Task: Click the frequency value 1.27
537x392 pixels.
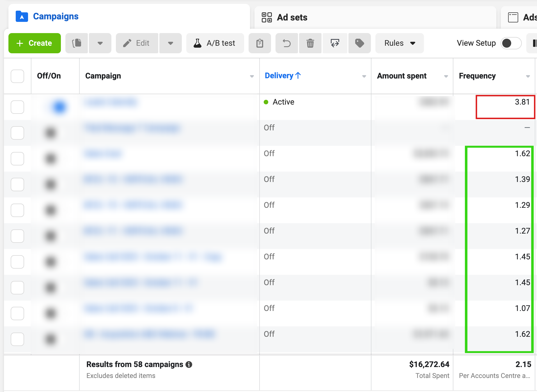Action: coord(522,231)
